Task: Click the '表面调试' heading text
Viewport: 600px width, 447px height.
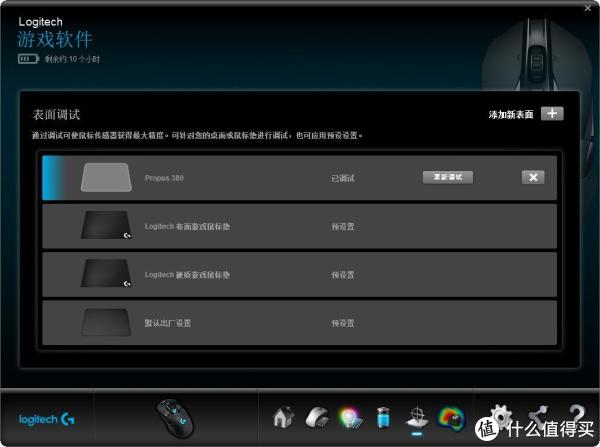Action: (56, 114)
